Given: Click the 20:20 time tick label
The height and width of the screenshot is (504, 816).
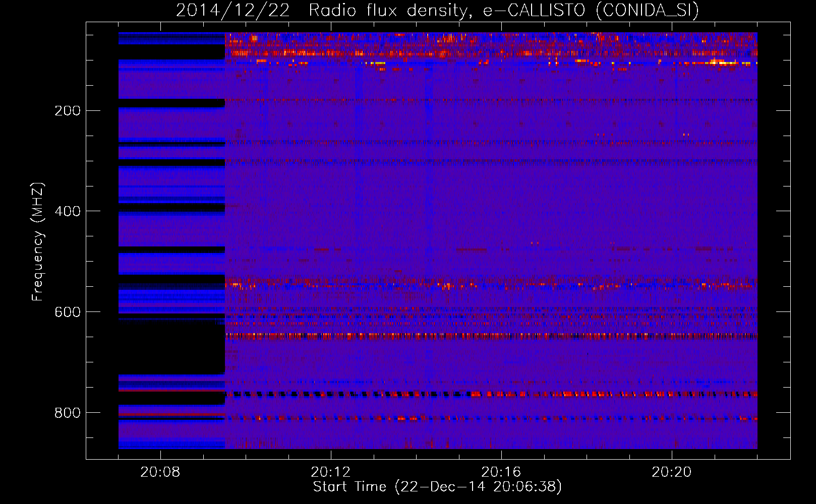Looking at the screenshot, I should click(672, 472).
